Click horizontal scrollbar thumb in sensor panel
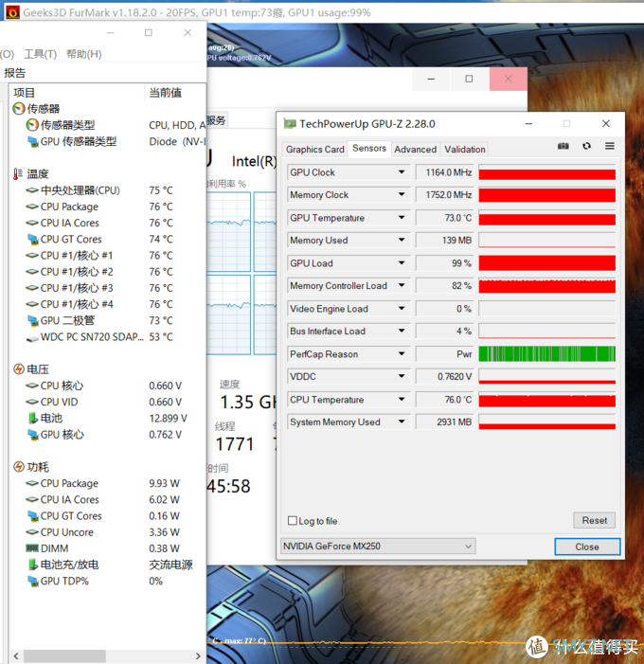 (64, 656)
